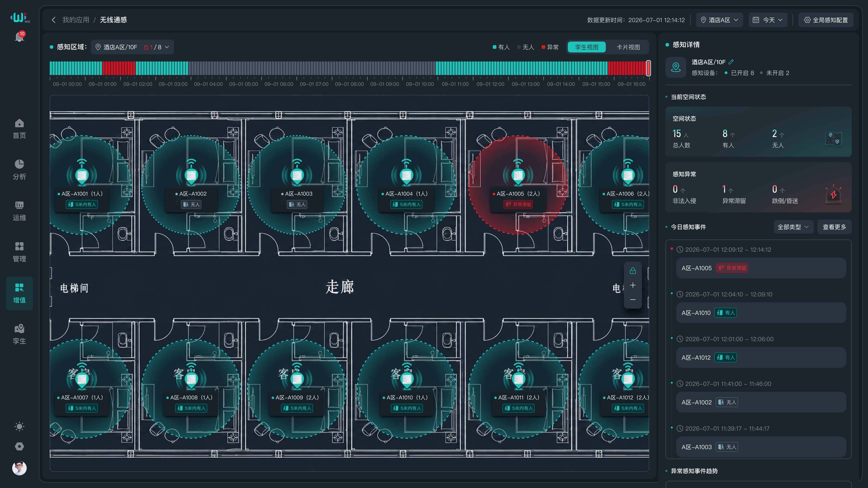The height and width of the screenshot is (488, 868).
Task: Open 全部类型 event type filter
Action: pos(794,227)
